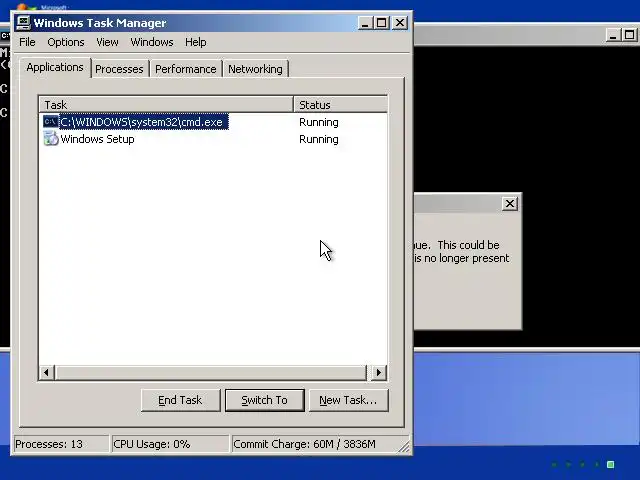Open the Help menu
The image size is (640, 480).
(x=196, y=42)
